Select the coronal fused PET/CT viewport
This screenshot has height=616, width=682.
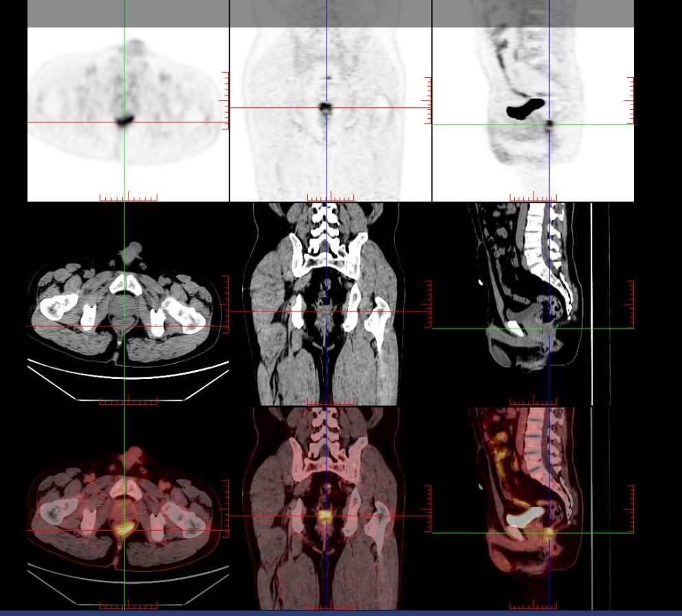pos(331,508)
